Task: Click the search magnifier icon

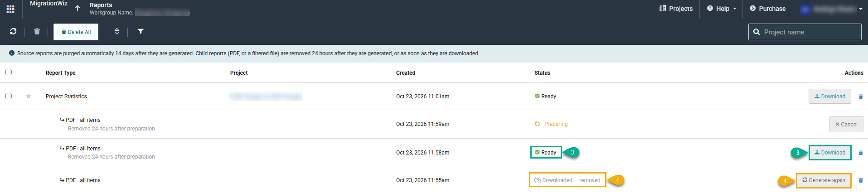Action: click(756, 32)
